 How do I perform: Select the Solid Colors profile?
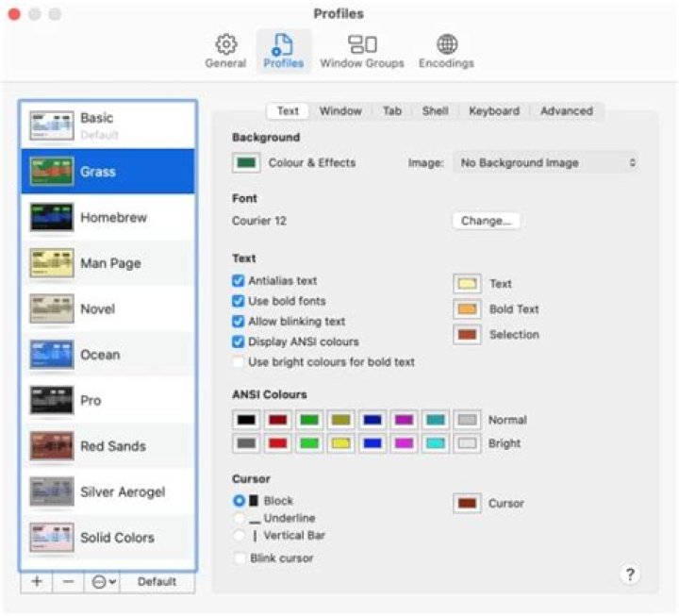[x=108, y=538]
